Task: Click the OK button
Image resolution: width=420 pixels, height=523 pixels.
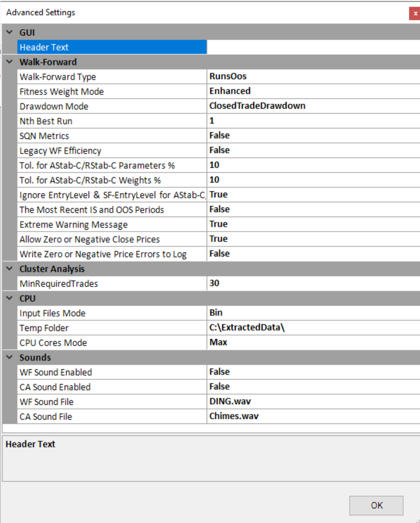Action: click(x=376, y=505)
